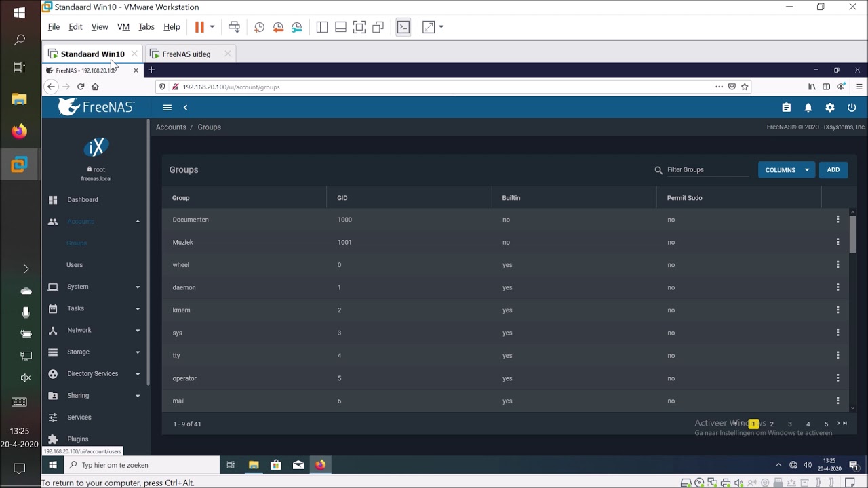Image resolution: width=868 pixels, height=488 pixels.
Task: Open actions menu for Muziek group
Action: pyautogui.click(x=838, y=242)
